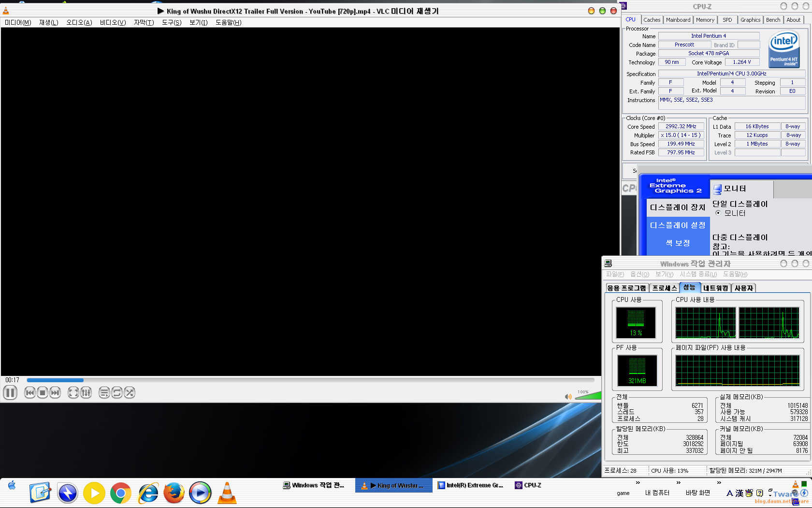The image size is (812, 508).
Task: Click the Core Speed 2992.32 MHz value
Action: click(x=681, y=126)
